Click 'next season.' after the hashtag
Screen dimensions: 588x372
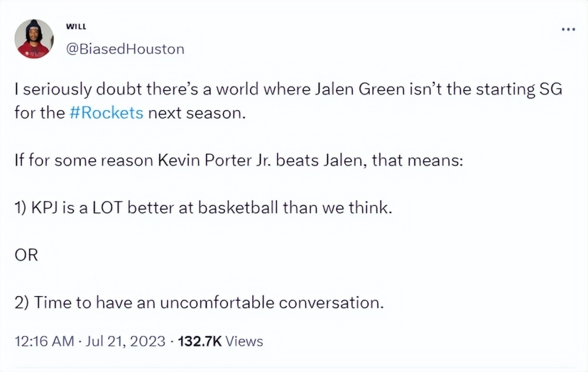tap(196, 112)
